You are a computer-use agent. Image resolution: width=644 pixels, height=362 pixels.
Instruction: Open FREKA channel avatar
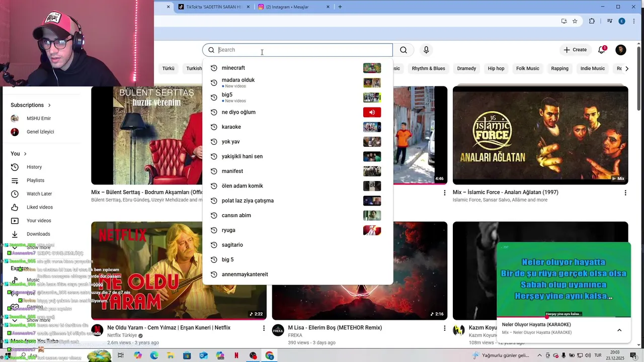(278, 331)
